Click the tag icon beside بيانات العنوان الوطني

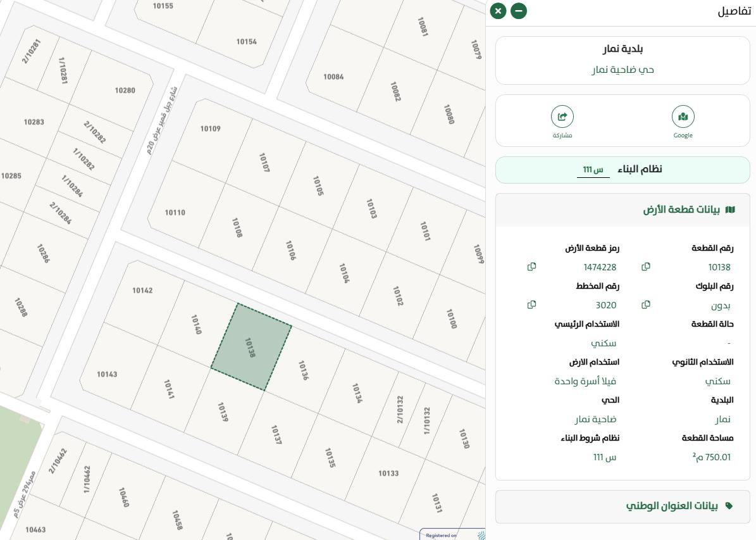coord(729,506)
